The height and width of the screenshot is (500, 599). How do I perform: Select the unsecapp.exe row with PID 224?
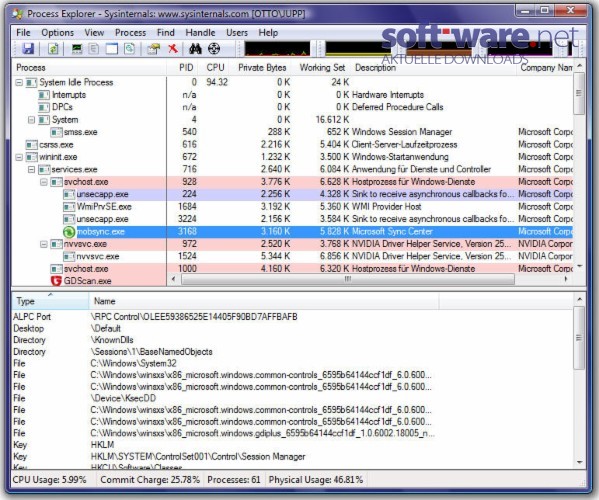click(292, 194)
